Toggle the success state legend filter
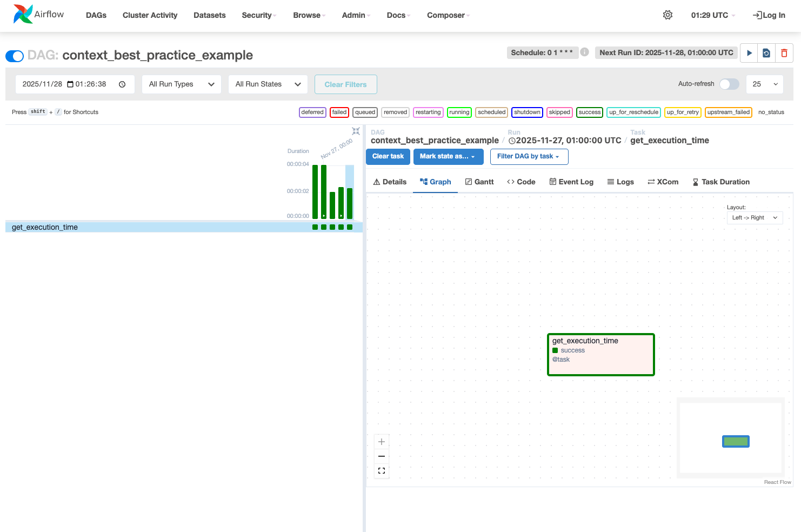Screen dimensions: 801x532 pos(589,112)
